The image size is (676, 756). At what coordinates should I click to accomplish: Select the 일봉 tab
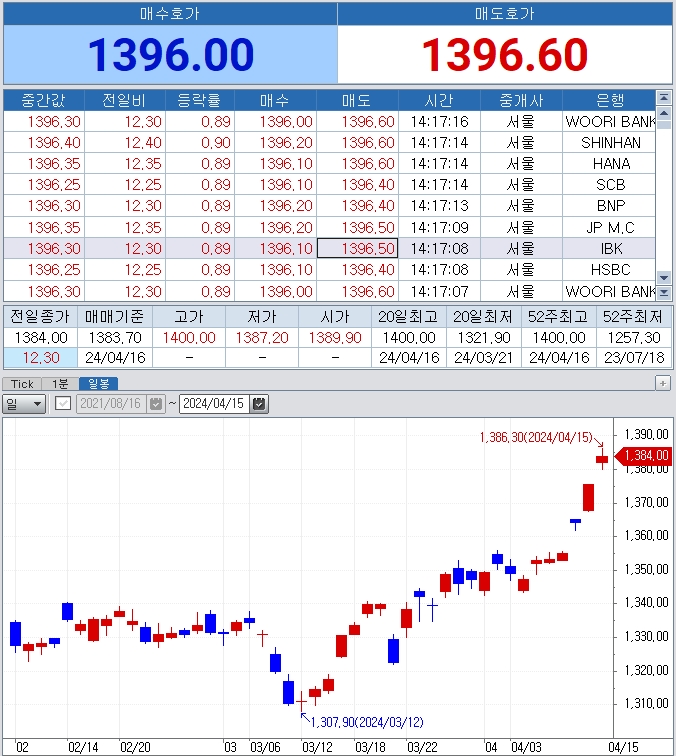98,384
